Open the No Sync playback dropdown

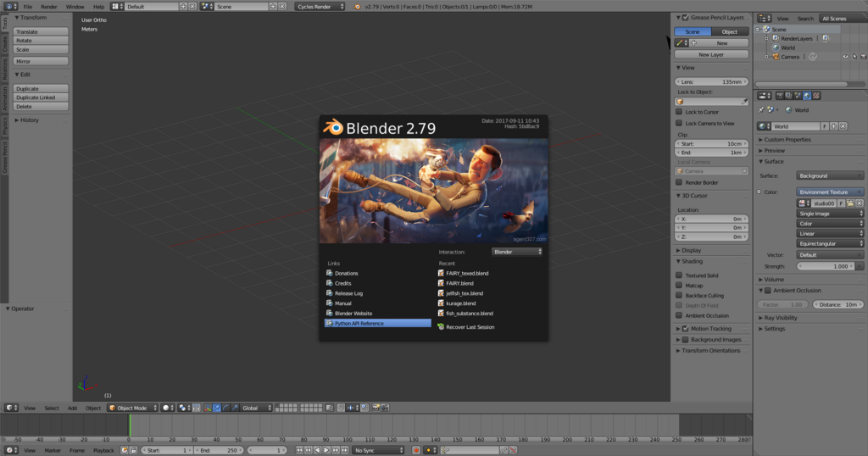pyautogui.click(x=379, y=450)
